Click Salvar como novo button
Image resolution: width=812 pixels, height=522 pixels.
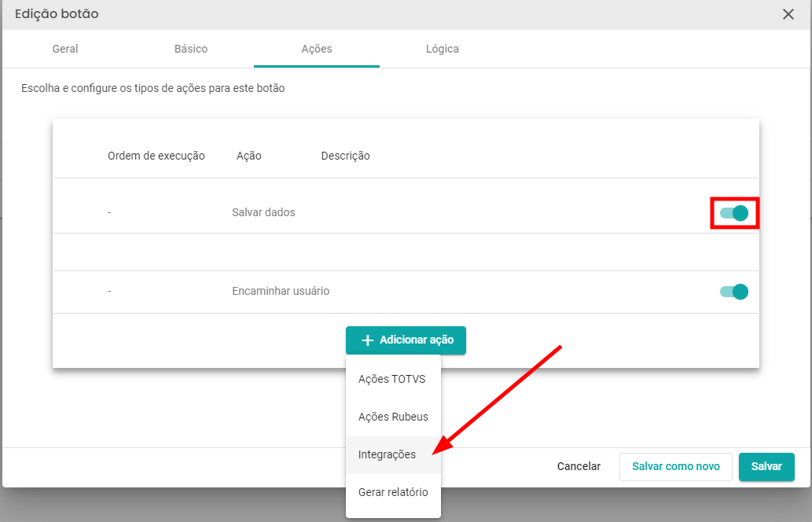click(676, 467)
